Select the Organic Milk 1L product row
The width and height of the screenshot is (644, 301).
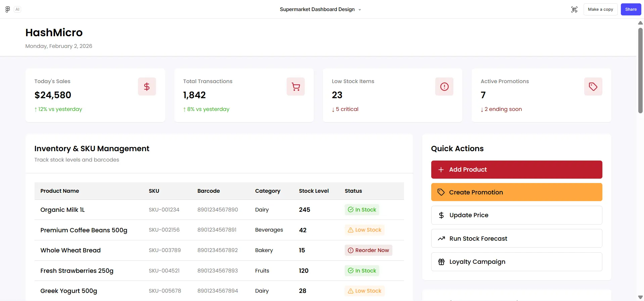tap(62, 210)
